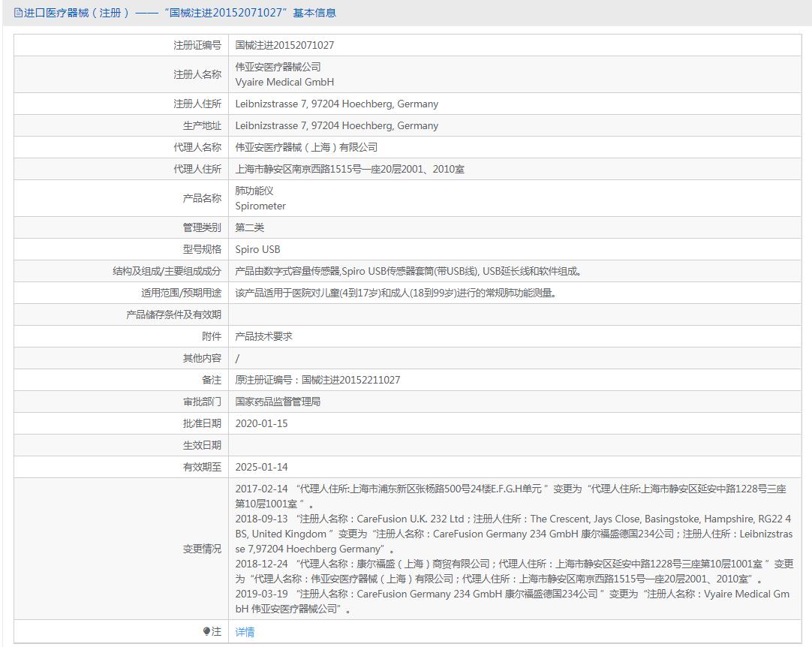Select the 2018-09-13 CareFusion U.K. change record

[514, 534]
